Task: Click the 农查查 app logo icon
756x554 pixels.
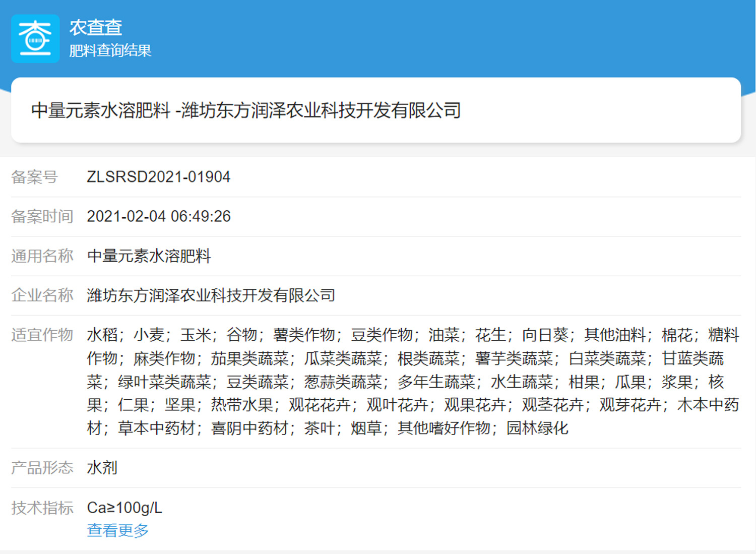Action: tap(35, 39)
